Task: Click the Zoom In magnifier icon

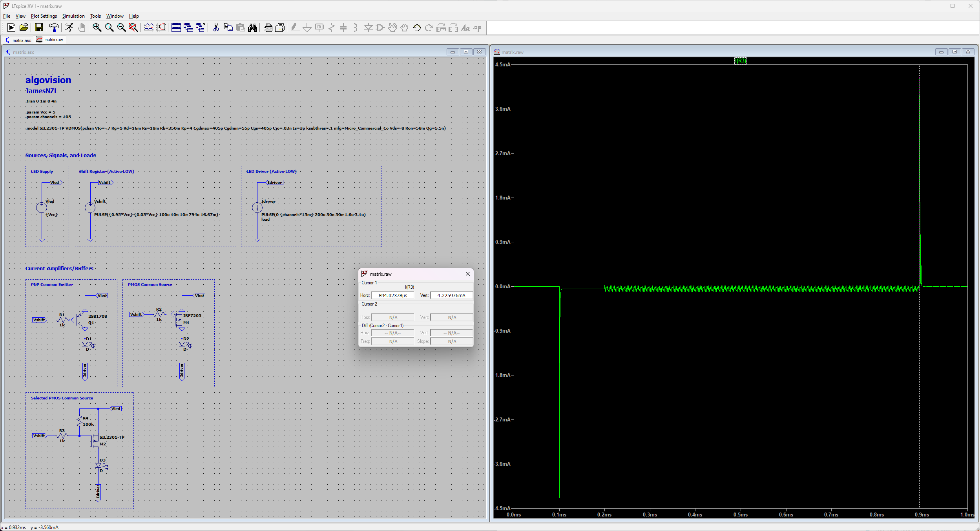Action: 97,27
